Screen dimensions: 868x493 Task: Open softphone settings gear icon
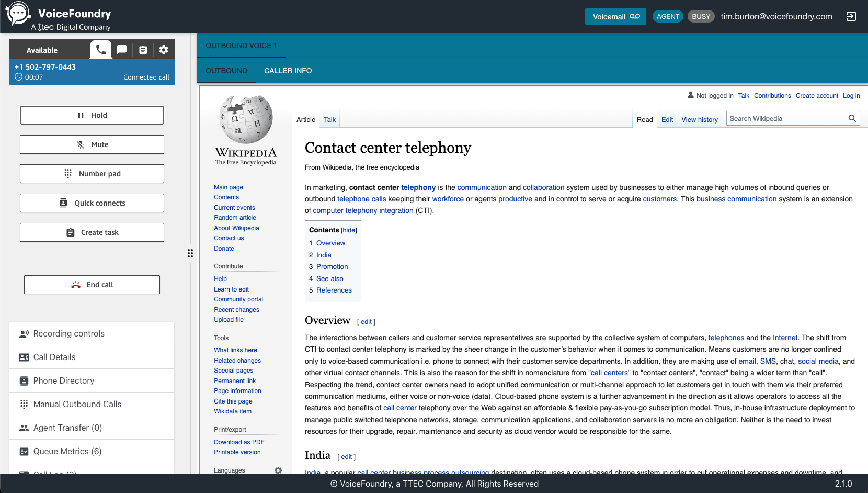click(164, 50)
